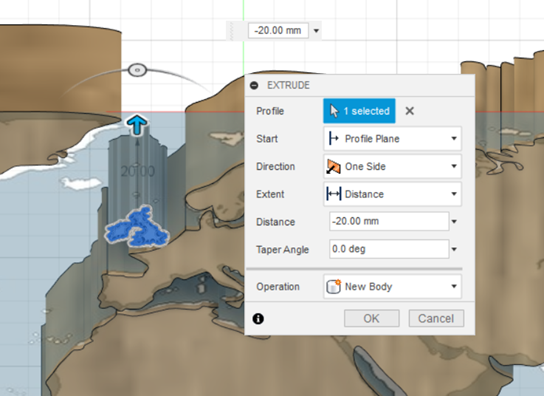Click the Profile '1 selected' button
This screenshot has width=544, height=396.
coord(359,111)
